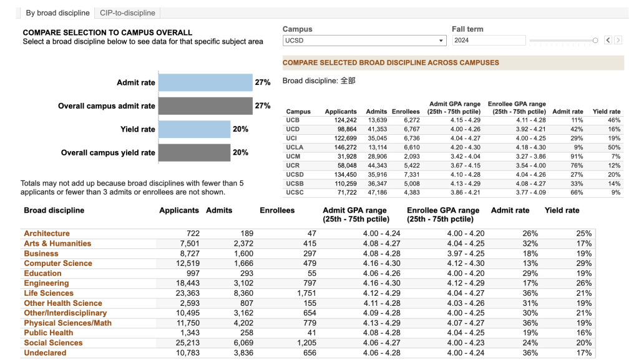Image resolution: width=644 pixels, height=362 pixels.
Task: Click the gray Overall campus yield rate bar
Action: tap(194, 152)
